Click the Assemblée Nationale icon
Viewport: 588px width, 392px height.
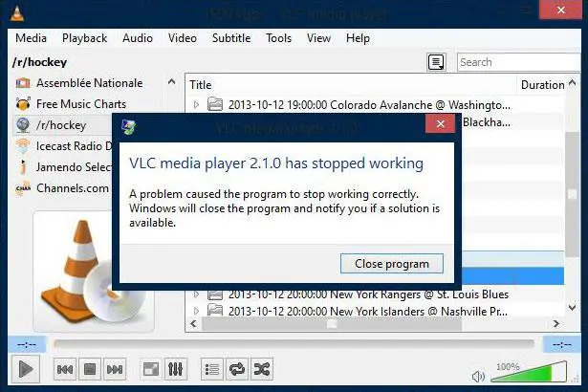(x=23, y=83)
